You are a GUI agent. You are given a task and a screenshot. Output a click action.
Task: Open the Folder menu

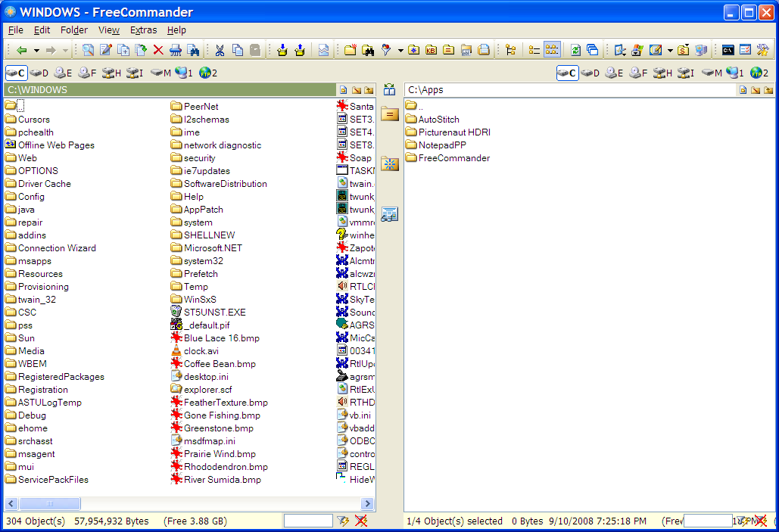[74, 30]
